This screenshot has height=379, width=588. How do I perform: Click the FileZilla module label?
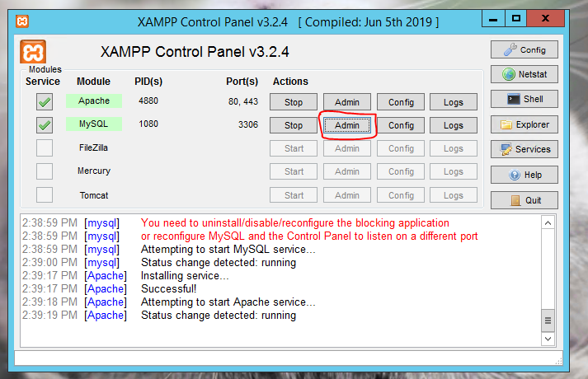tap(93, 147)
